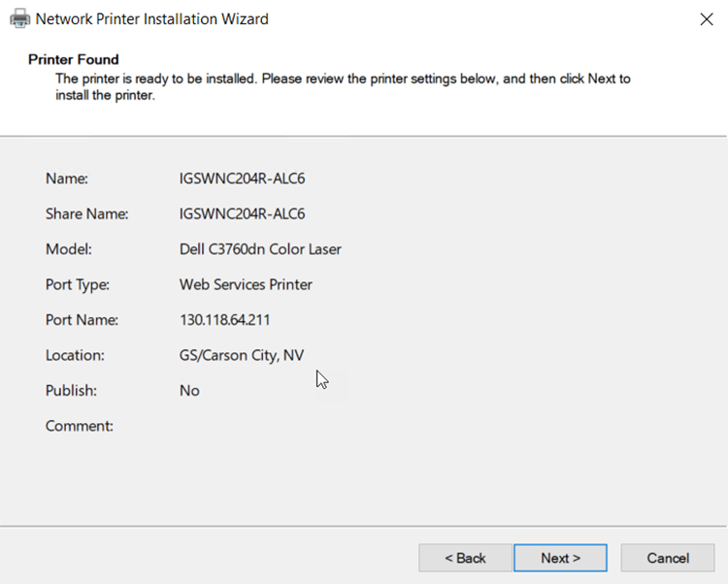
Task: Click the Publish value No
Action: [189, 390]
